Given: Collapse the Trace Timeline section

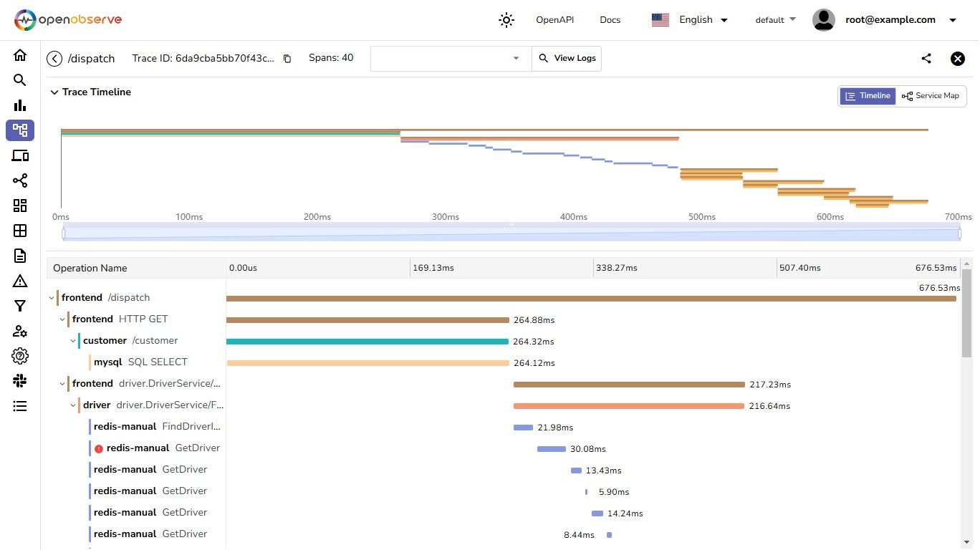Looking at the screenshot, I should pos(54,92).
